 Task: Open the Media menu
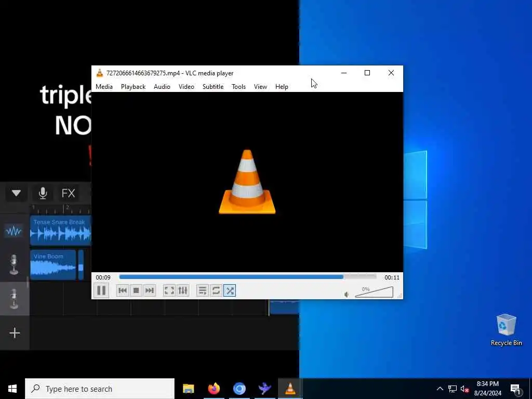click(104, 87)
